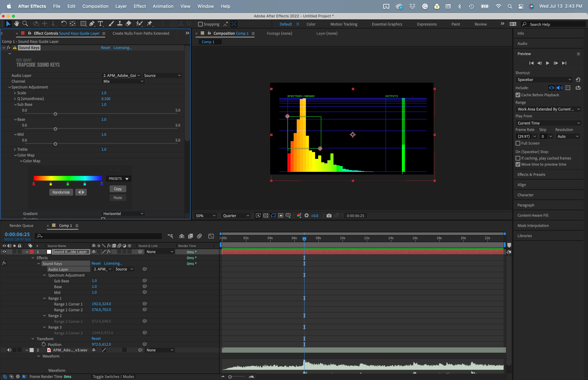Expand the Treble property

point(15,150)
